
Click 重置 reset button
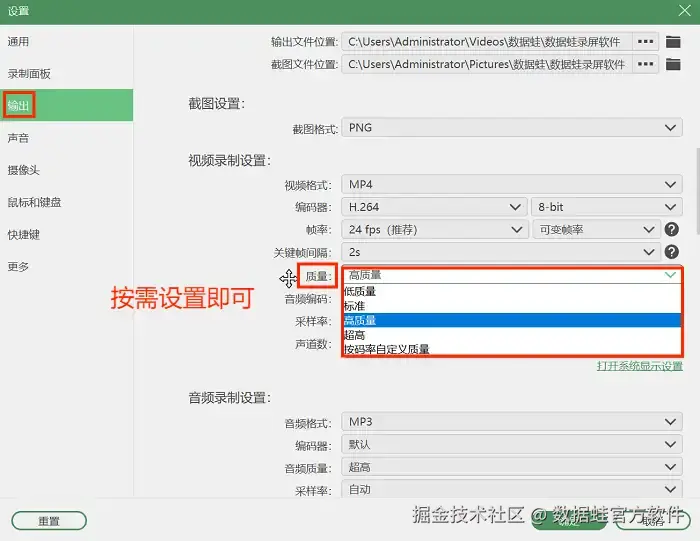[x=49, y=521]
